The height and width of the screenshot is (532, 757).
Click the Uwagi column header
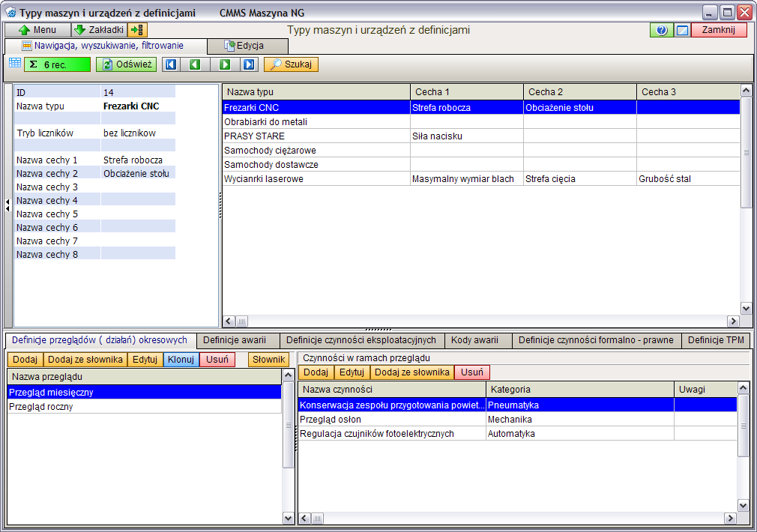[706, 389]
